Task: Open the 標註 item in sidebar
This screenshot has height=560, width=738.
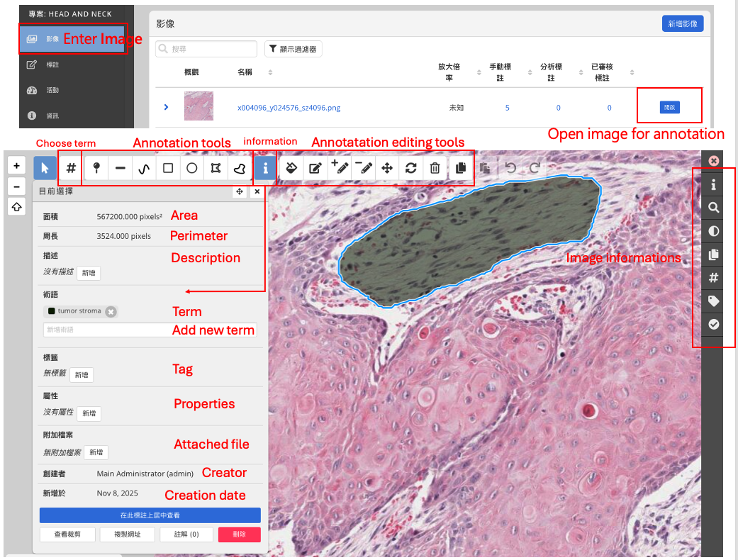Action: click(52, 65)
